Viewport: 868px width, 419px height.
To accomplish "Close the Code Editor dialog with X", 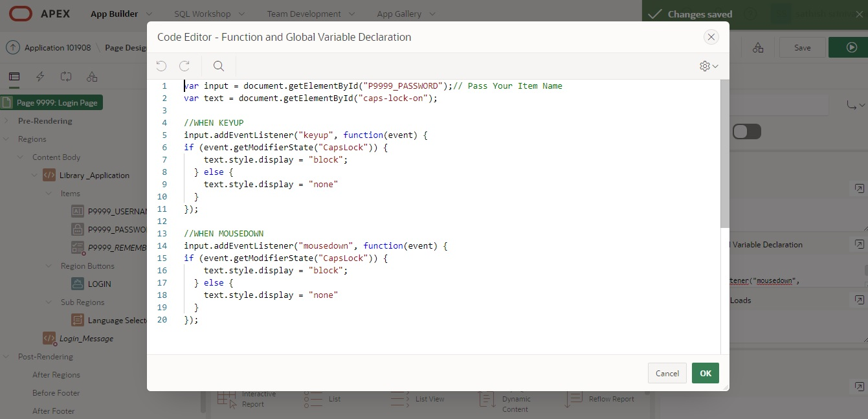I will click(x=711, y=37).
